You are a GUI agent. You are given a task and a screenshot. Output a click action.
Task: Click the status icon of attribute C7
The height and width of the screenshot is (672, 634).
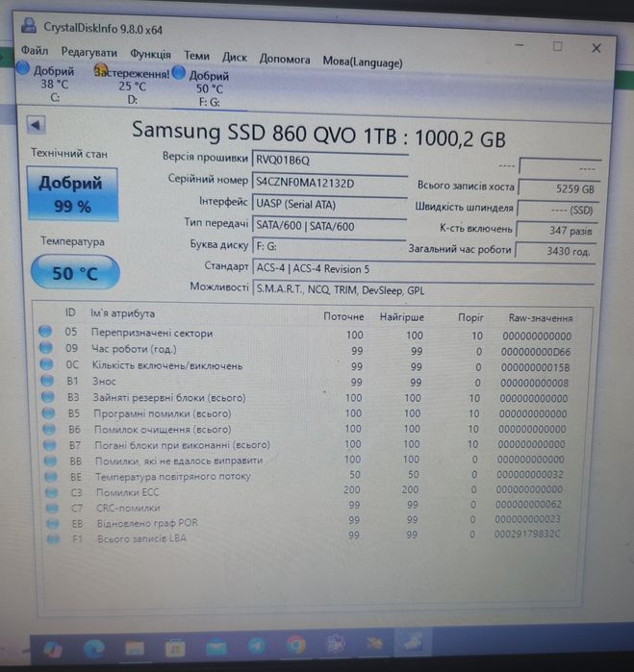click(x=52, y=508)
